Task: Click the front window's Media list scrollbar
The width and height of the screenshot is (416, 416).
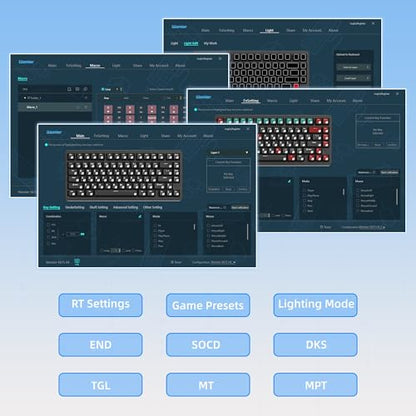Action: pos(194,227)
